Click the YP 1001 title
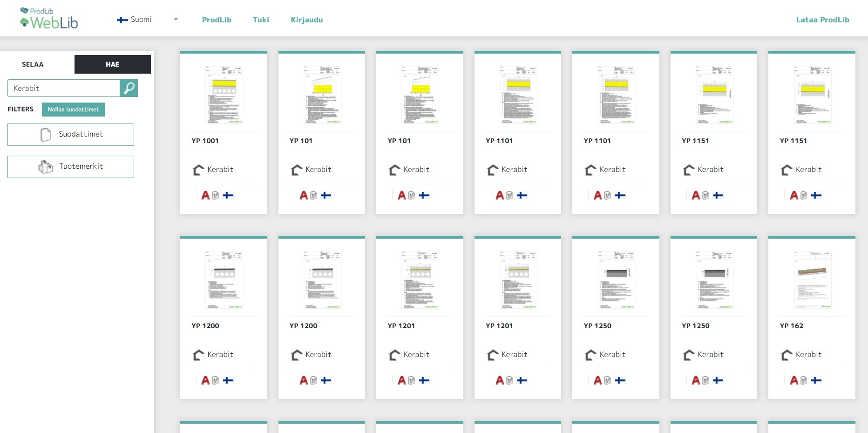Image resolution: width=868 pixels, height=433 pixels. (x=205, y=141)
